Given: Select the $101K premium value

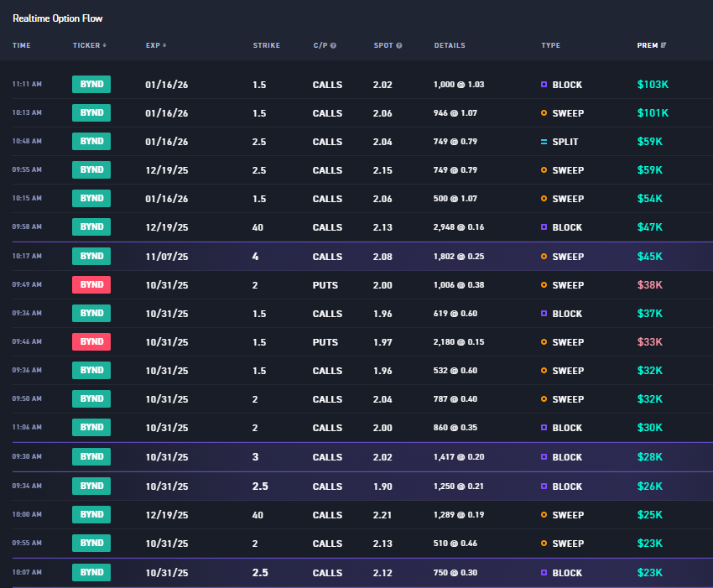Looking at the screenshot, I should click(x=653, y=112).
